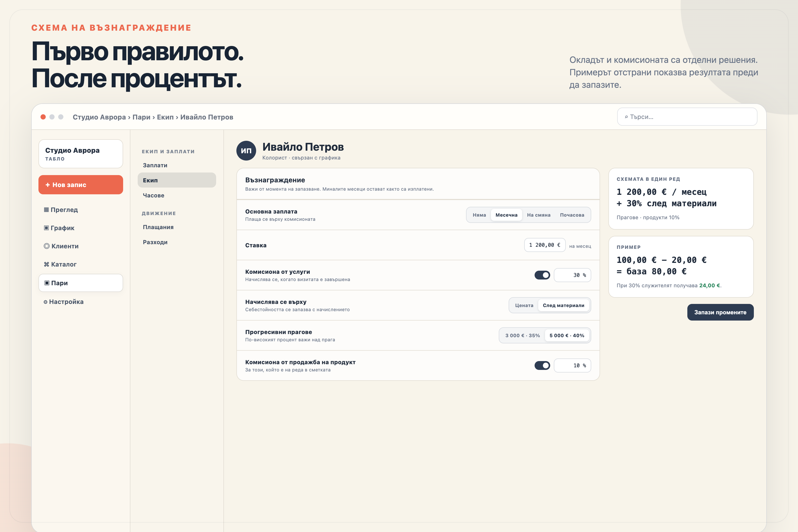The width and height of the screenshot is (798, 532).
Task: Click the Преглед sidebar icon
Action: coord(46,210)
